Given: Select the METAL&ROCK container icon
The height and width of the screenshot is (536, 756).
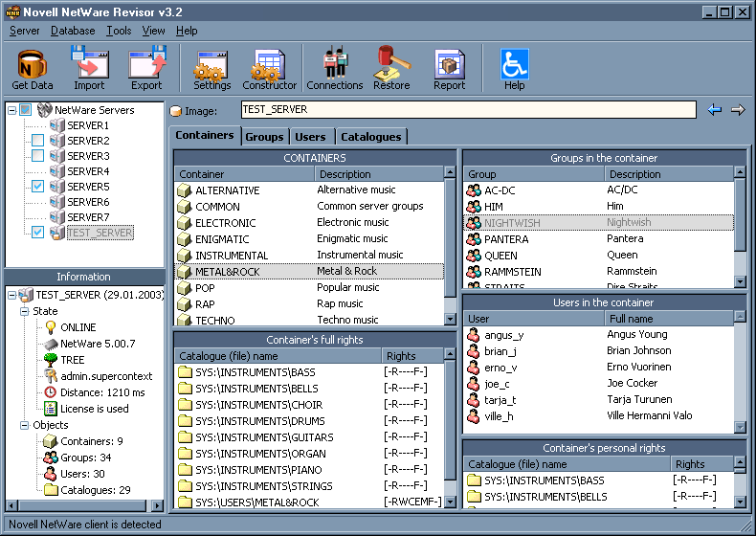Looking at the screenshot, I should pyautogui.click(x=184, y=272).
